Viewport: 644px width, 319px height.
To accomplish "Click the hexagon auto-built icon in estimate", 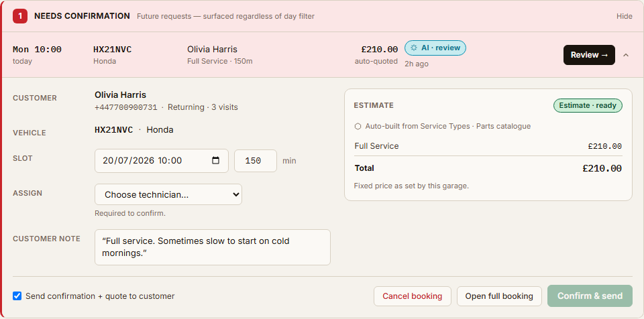I will click(358, 127).
